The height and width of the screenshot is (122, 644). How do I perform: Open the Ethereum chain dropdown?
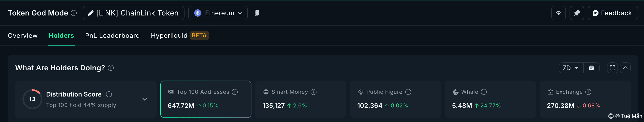[218, 13]
